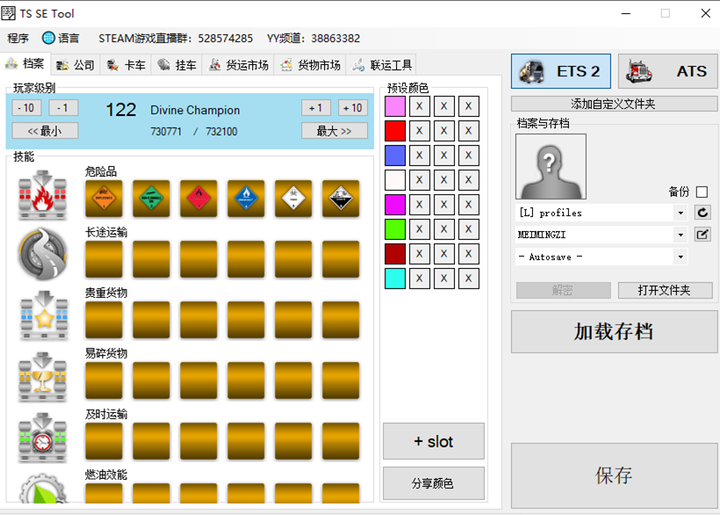
Task: Click the long distance road skill icon
Action: [x=43, y=254]
